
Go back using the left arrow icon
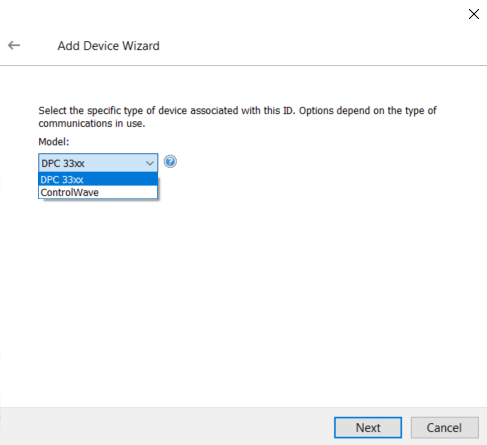(x=14, y=45)
